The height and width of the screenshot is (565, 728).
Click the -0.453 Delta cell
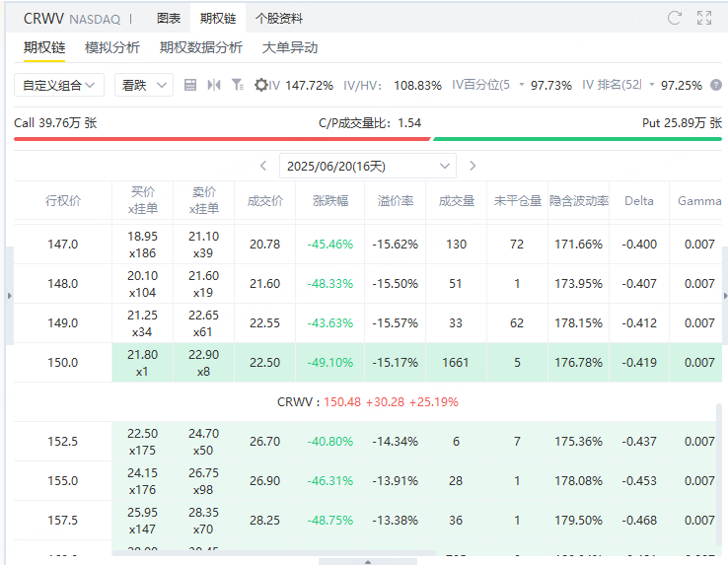(639, 481)
